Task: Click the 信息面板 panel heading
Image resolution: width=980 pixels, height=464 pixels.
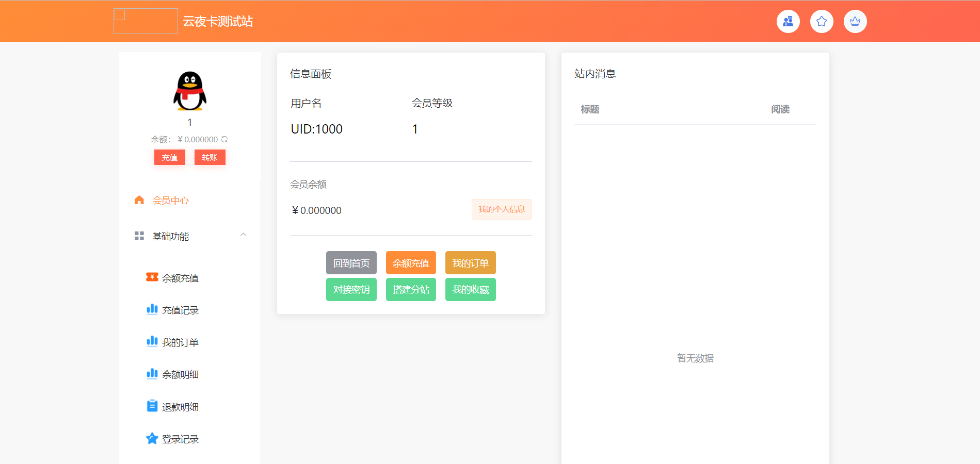Action: pyautogui.click(x=311, y=74)
